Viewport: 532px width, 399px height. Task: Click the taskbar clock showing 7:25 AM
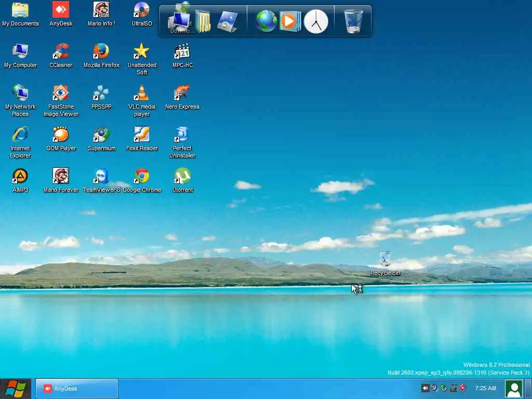tap(486, 388)
